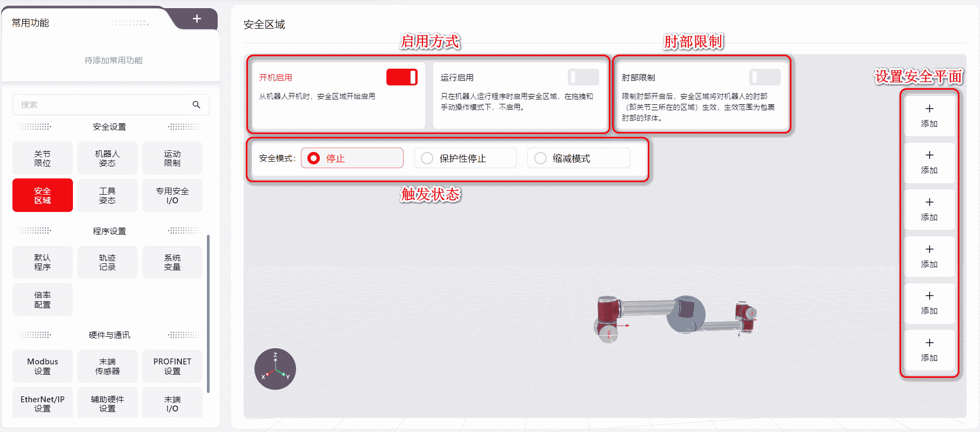980x432 pixels.
Task: Open the 关节限位 settings
Action: (x=43, y=158)
